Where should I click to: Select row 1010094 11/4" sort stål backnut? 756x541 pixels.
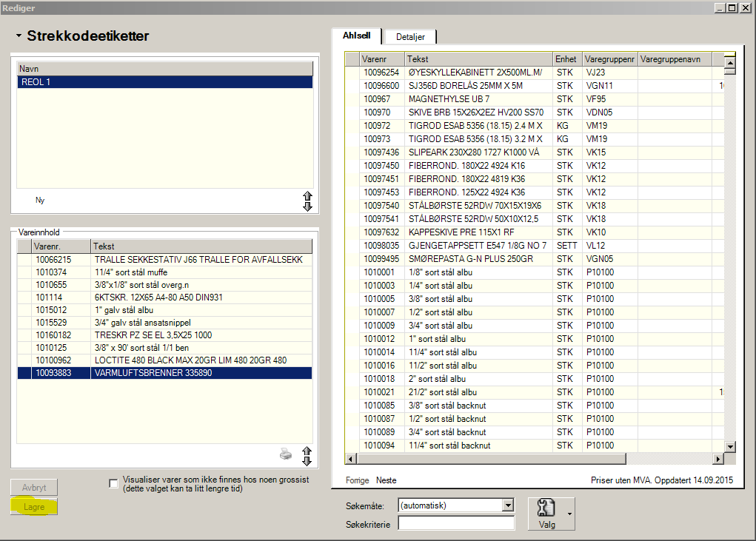click(x=534, y=446)
